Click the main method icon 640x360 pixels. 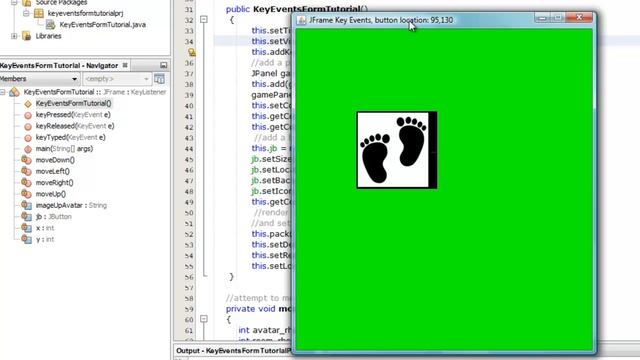28,149
